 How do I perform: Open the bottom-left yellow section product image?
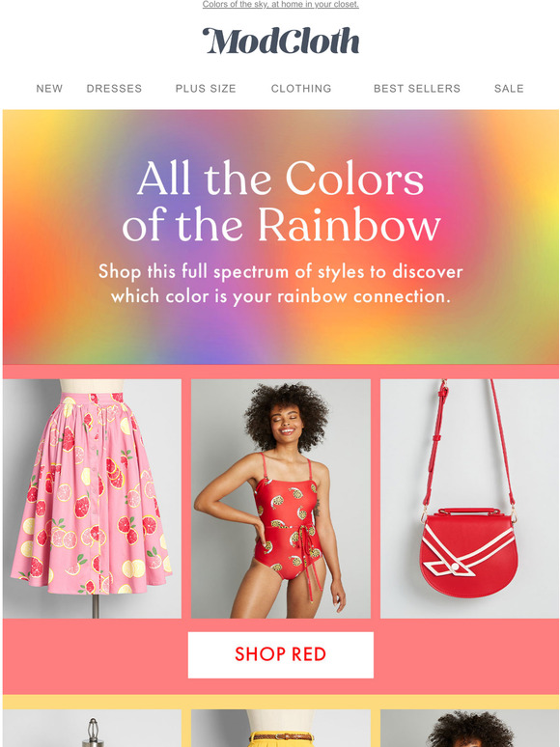click(92, 729)
